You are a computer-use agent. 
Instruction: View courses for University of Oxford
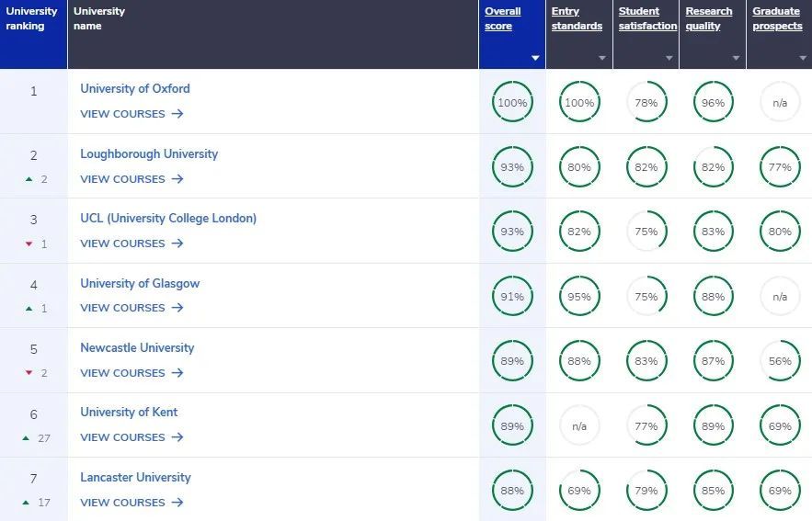pos(132,114)
